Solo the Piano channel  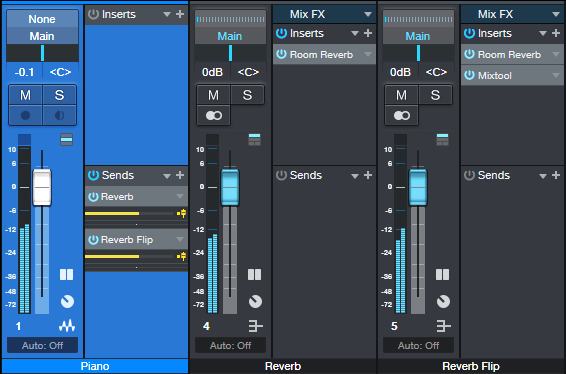(x=60, y=95)
